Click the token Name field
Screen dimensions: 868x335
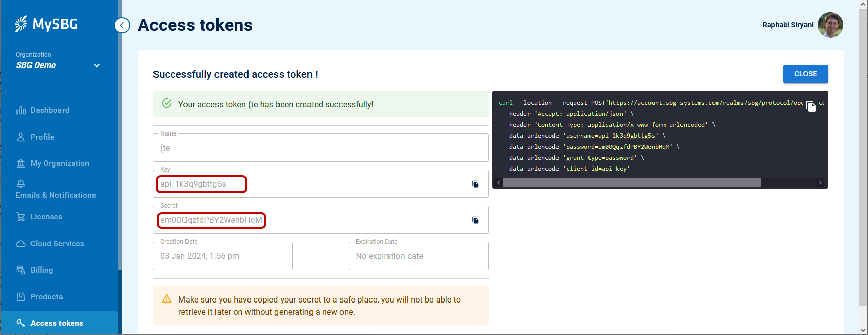320,148
